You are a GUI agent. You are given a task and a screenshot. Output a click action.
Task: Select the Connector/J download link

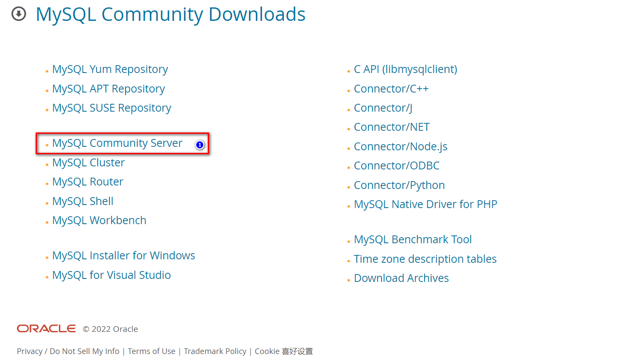pyautogui.click(x=383, y=108)
